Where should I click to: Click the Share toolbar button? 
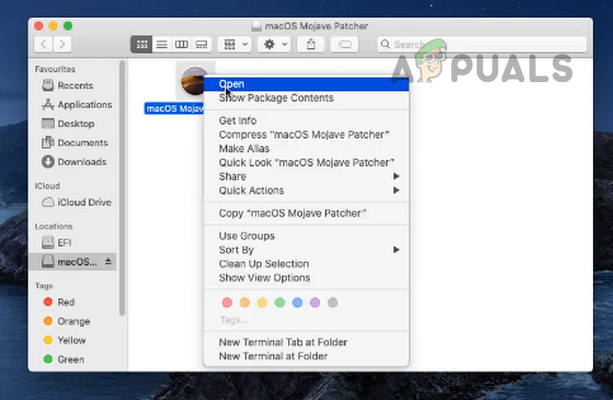click(311, 44)
